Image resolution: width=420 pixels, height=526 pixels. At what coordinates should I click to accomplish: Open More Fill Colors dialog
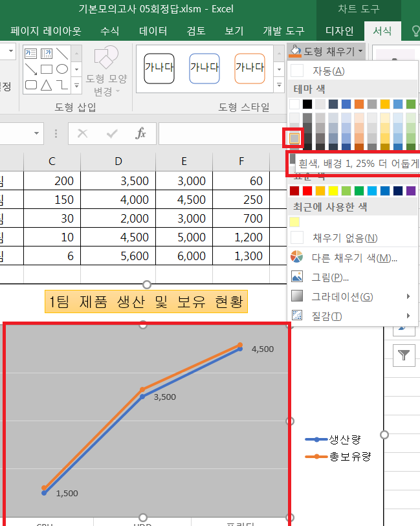(x=354, y=258)
